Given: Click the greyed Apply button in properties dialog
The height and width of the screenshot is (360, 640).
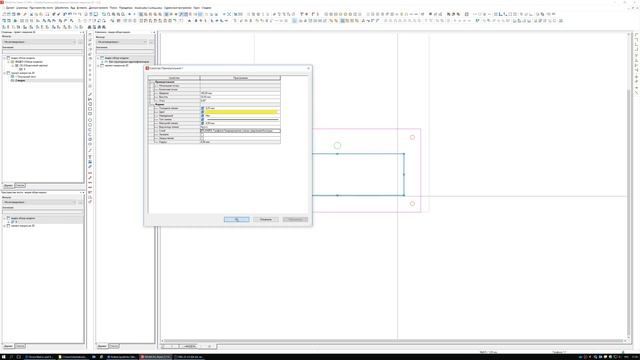Looking at the screenshot, I should (295, 220).
